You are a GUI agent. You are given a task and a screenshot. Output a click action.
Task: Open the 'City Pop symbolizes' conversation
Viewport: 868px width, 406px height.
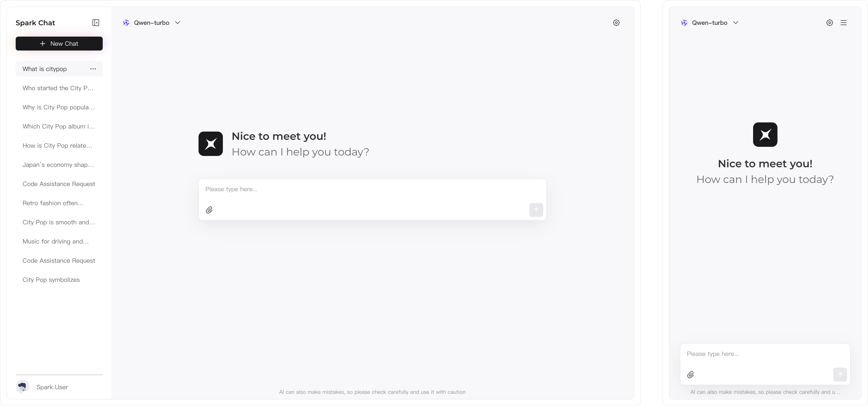point(51,279)
